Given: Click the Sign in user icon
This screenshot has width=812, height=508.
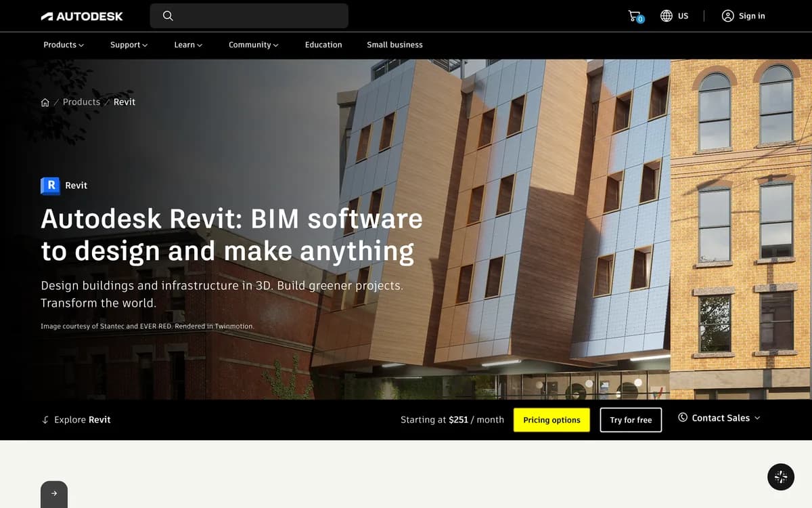Looking at the screenshot, I should click(728, 16).
